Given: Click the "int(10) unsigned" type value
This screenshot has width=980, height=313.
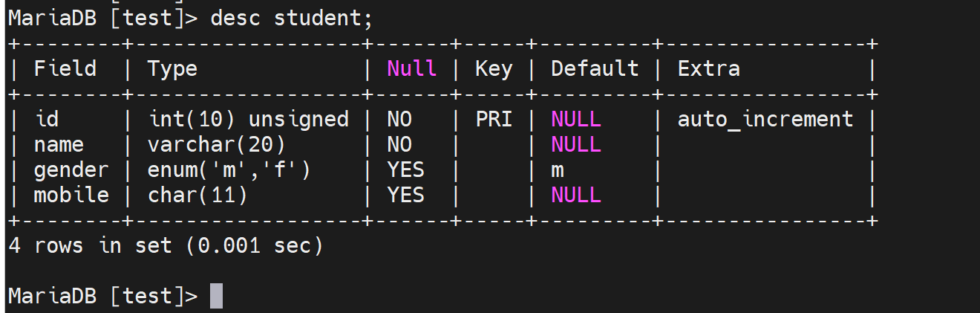Looking at the screenshot, I should (249, 119).
